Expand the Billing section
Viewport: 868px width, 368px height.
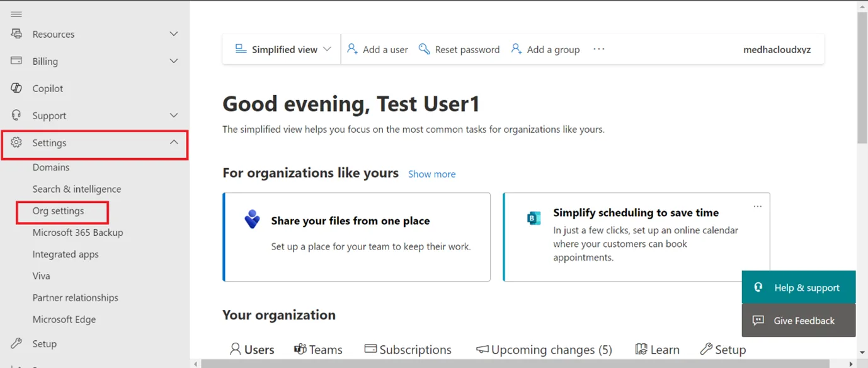pyautogui.click(x=174, y=61)
